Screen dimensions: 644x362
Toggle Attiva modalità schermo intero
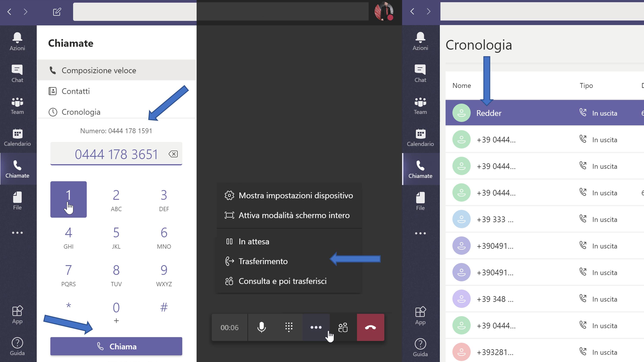coord(294,215)
